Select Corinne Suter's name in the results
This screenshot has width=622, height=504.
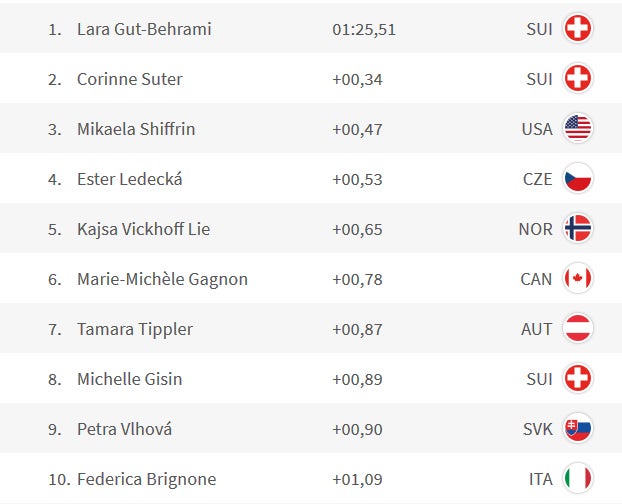pyautogui.click(x=130, y=79)
